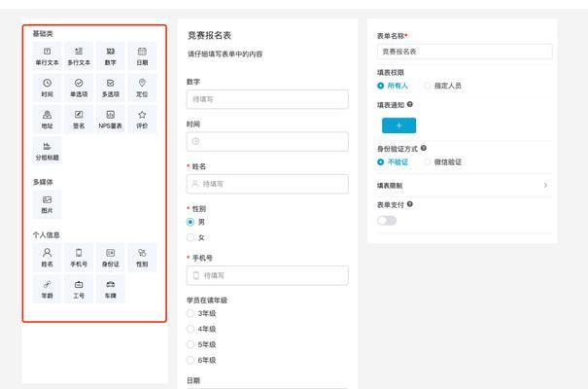Insert the location (定位) component
Image resolution: width=588 pixels, height=389 pixels.
142,88
